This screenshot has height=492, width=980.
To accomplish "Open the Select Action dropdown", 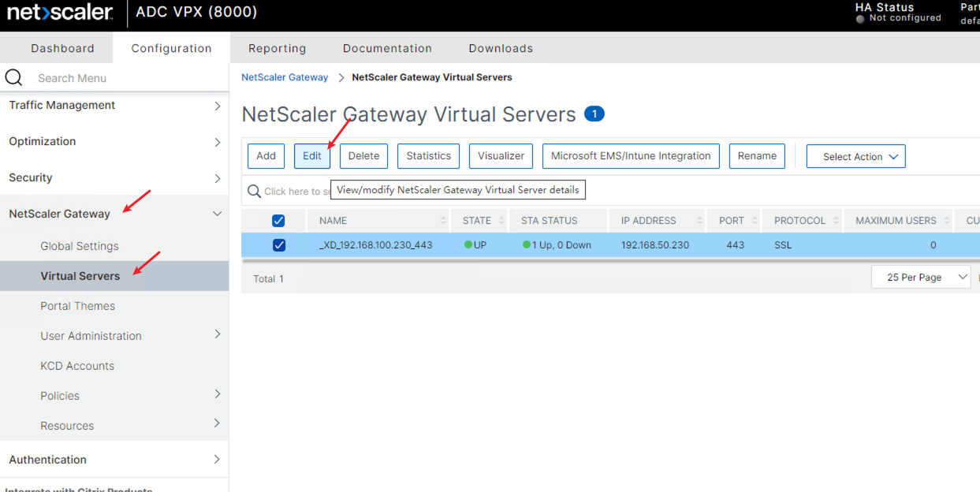I will click(x=855, y=156).
